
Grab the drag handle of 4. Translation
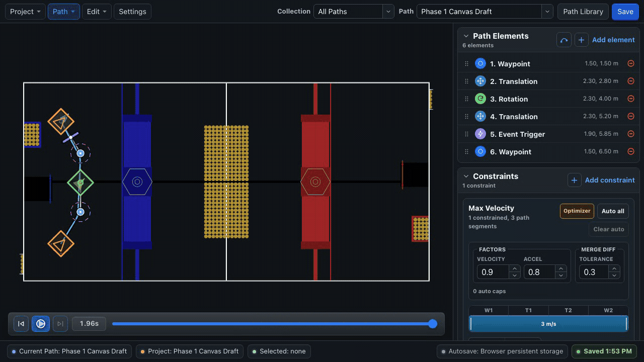pyautogui.click(x=466, y=117)
